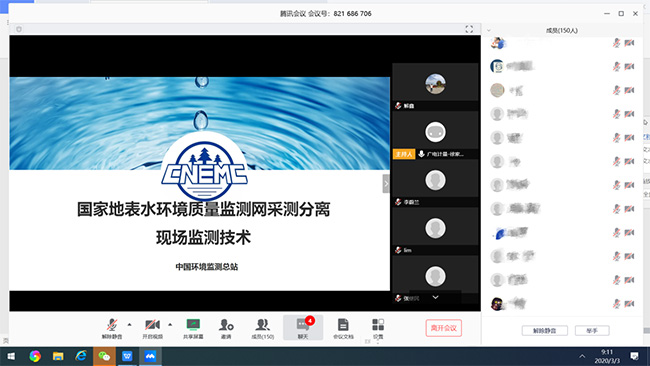The image size is (650, 366).
Task: Select the lim participant video tile
Action: pos(435,231)
